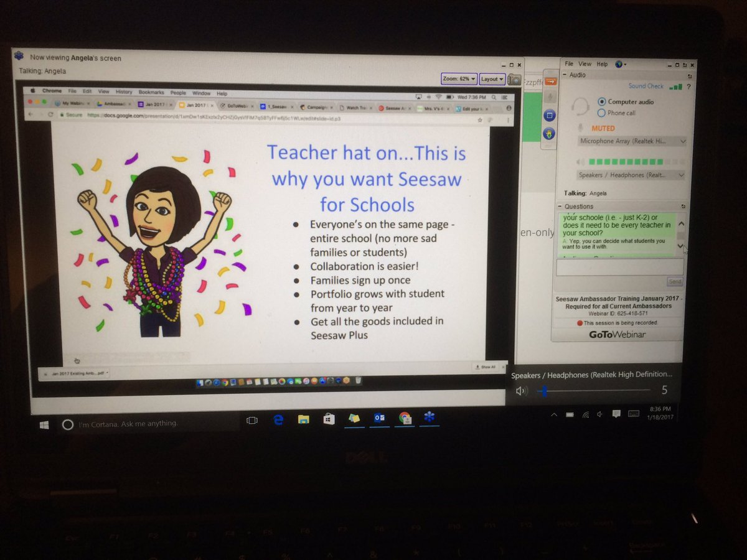Open Action Center notifications icon
This screenshot has width=747, height=560.
(x=616, y=413)
